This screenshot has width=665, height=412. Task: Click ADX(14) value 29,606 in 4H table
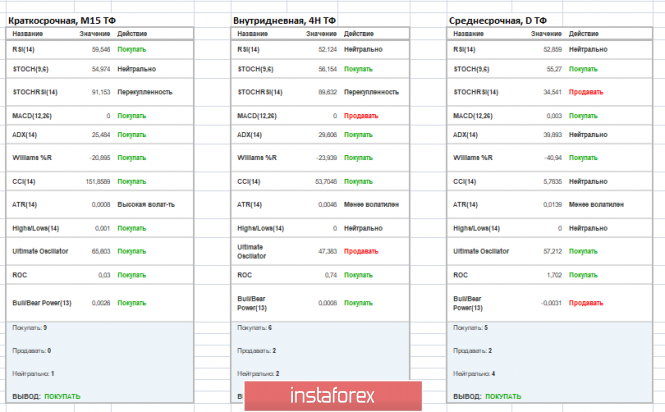click(x=327, y=135)
